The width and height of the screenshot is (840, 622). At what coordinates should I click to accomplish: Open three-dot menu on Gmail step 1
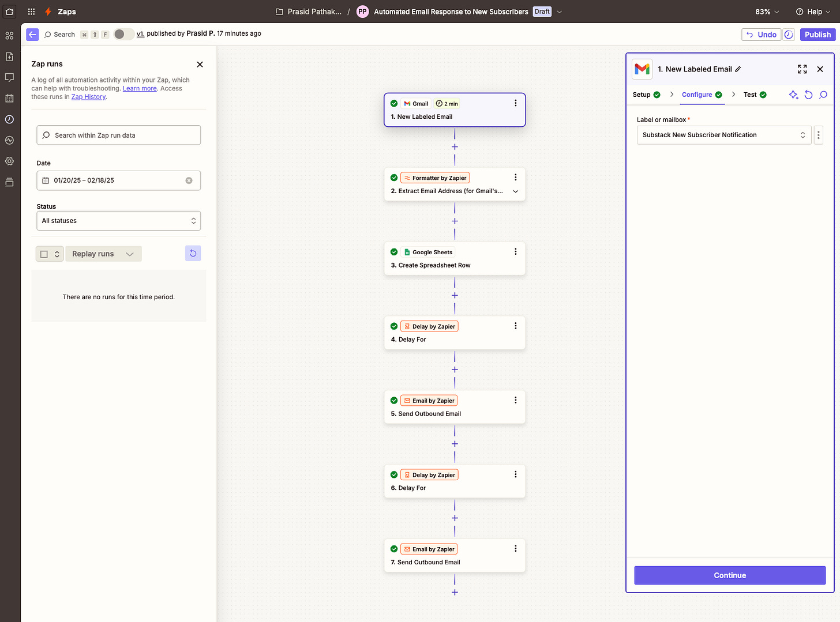point(515,103)
